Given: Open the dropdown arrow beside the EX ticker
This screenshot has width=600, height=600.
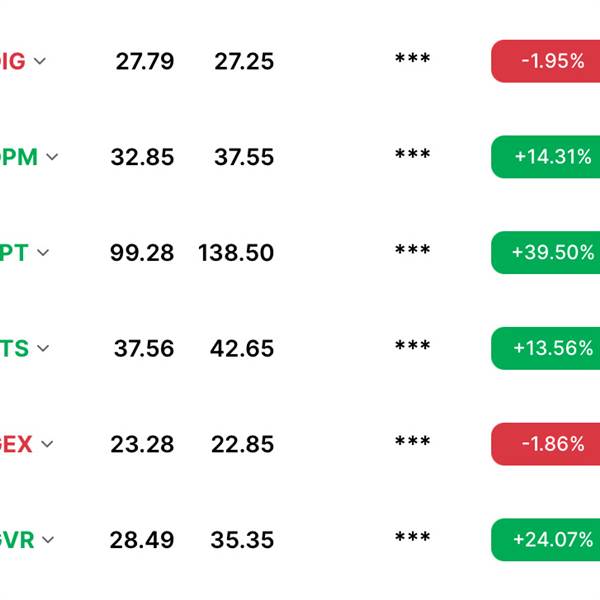Looking at the screenshot, I should pyautogui.click(x=47, y=444).
